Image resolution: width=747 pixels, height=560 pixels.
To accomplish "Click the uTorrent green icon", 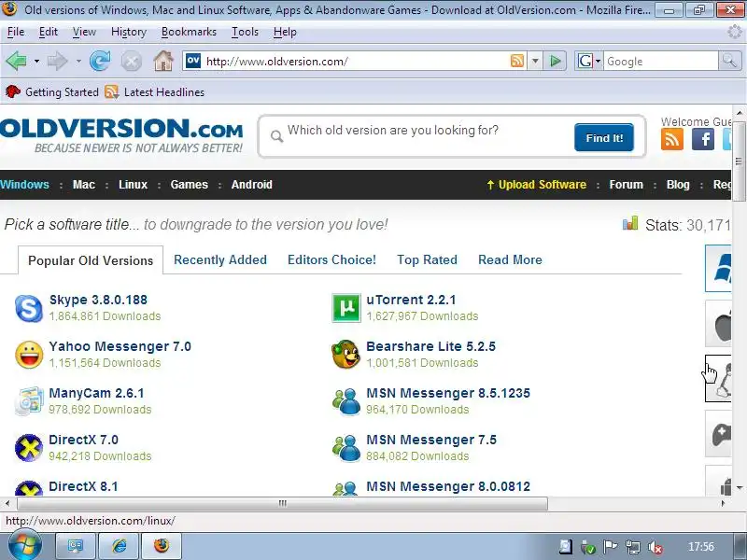I will pos(346,308).
